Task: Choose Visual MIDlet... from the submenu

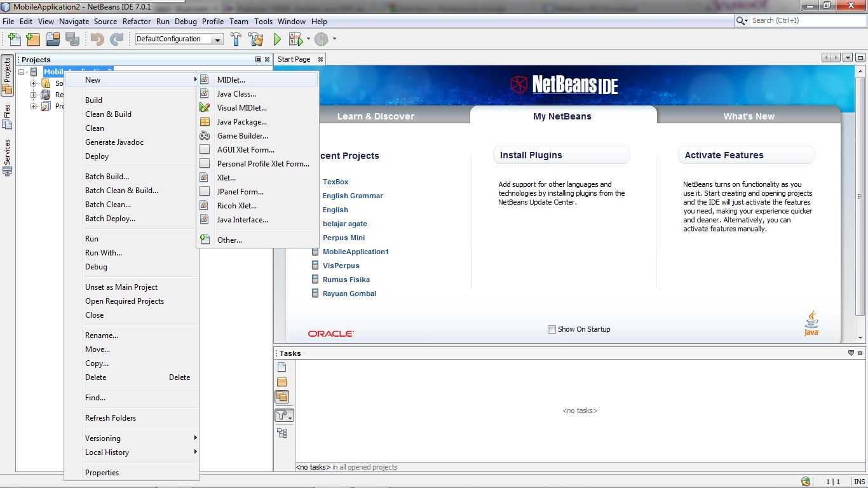Action: (x=257, y=108)
